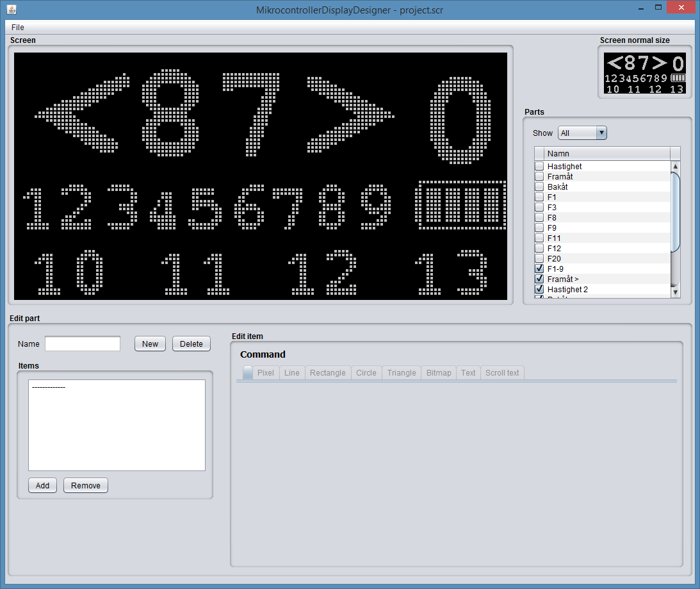Uncheck the F1-9 part checkbox
This screenshot has height=589, width=700.
pyautogui.click(x=539, y=269)
